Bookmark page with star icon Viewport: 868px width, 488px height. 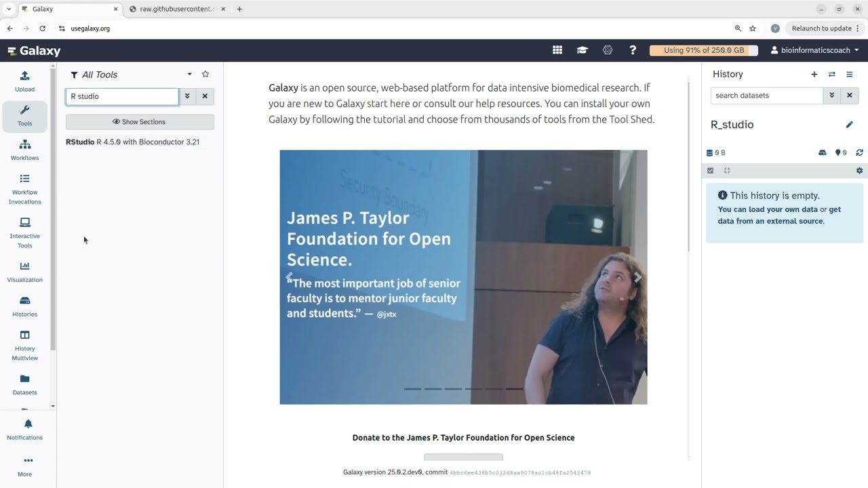pyautogui.click(x=753, y=28)
